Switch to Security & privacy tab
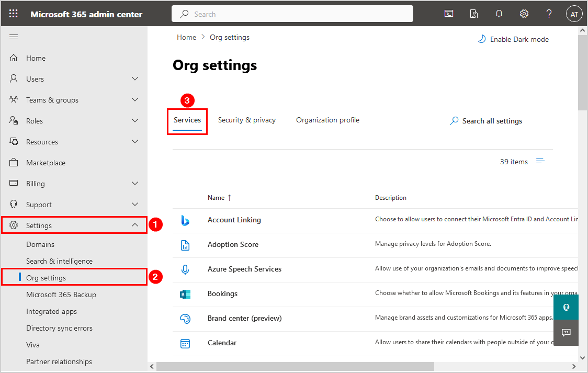 (x=246, y=120)
